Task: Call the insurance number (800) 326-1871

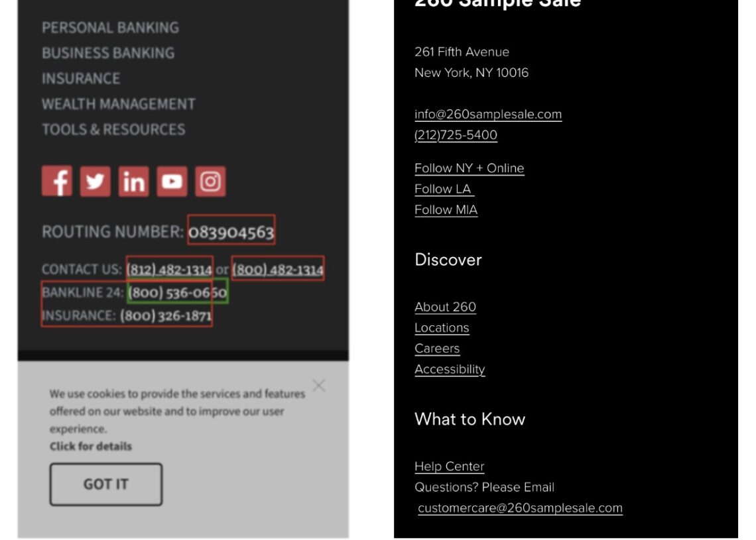Action: point(166,316)
